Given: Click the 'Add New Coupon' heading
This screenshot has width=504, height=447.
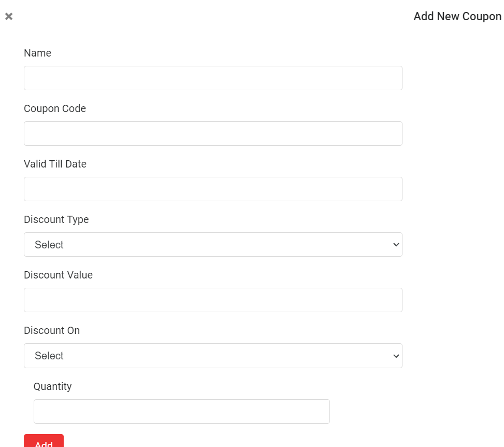Looking at the screenshot, I should pyautogui.click(x=457, y=17).
